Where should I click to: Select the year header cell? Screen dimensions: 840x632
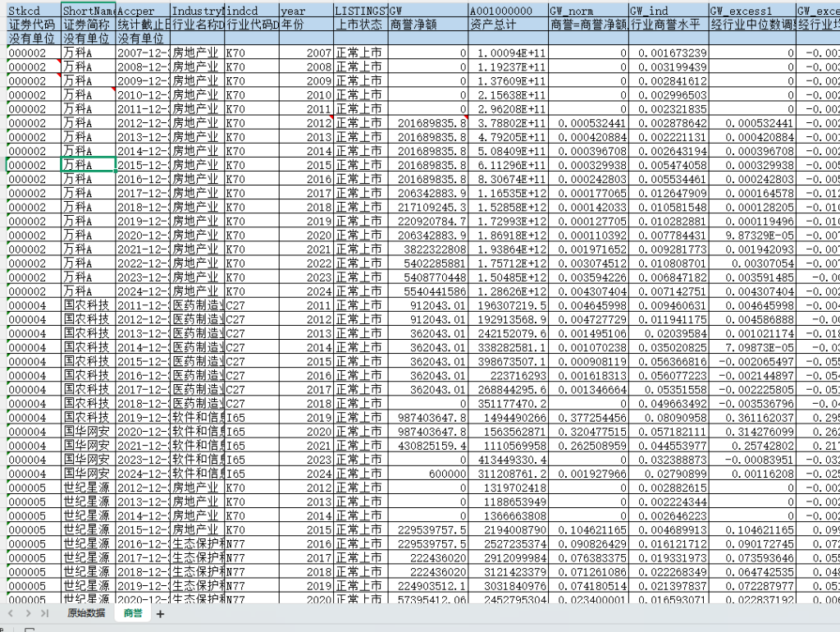tap(307, 11)
